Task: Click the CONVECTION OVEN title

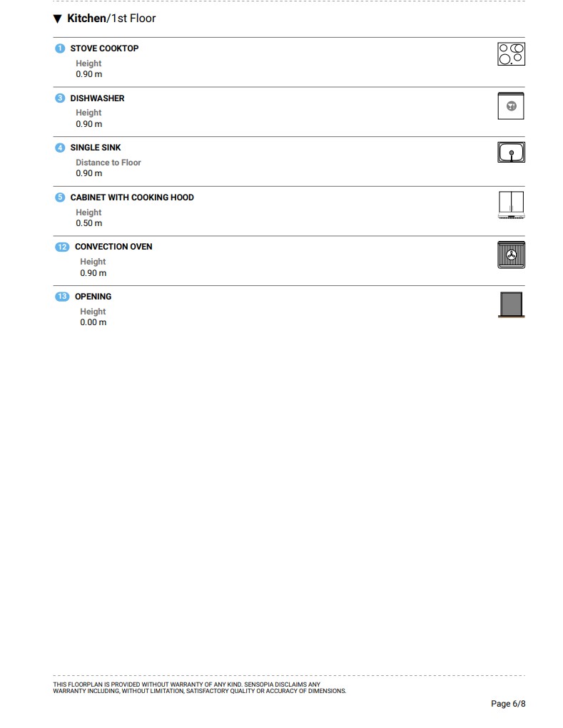Action: [113, 247]
